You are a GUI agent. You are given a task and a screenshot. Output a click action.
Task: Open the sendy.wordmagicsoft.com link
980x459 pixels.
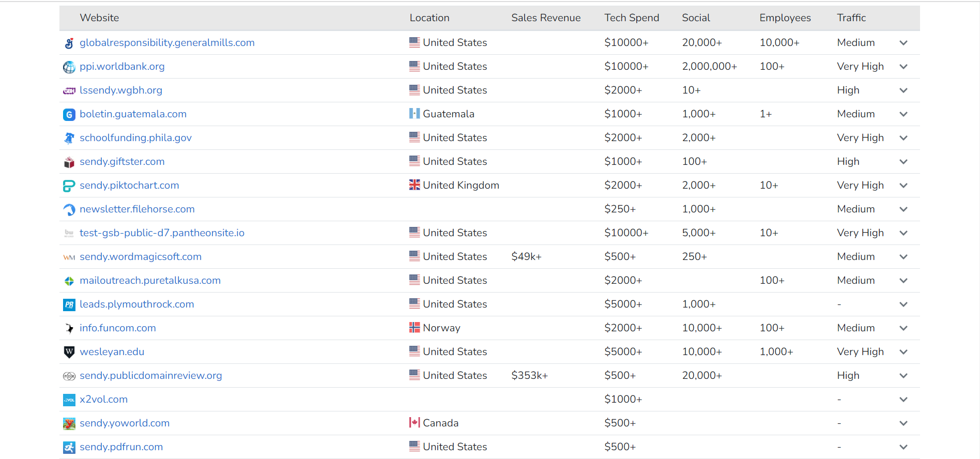pyautogui.click(x=141, y=256)
